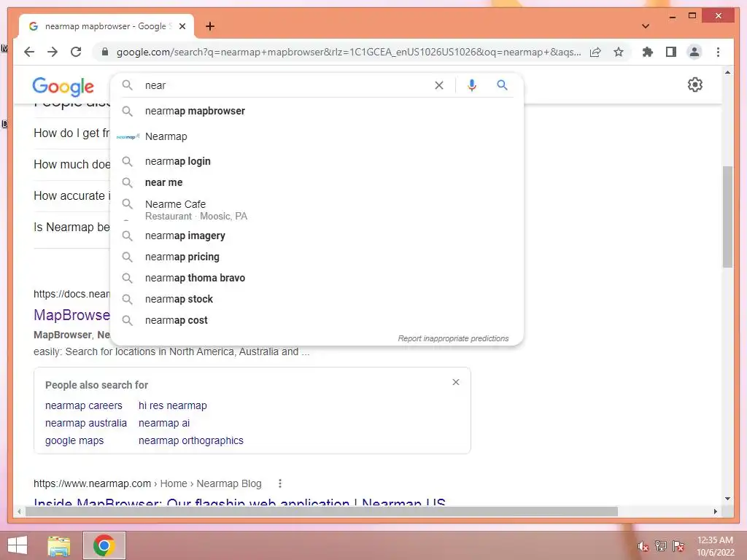This screenshot has height=560, width=747.
Task: Click the scroll right arrow
Action: click(715, 511)
